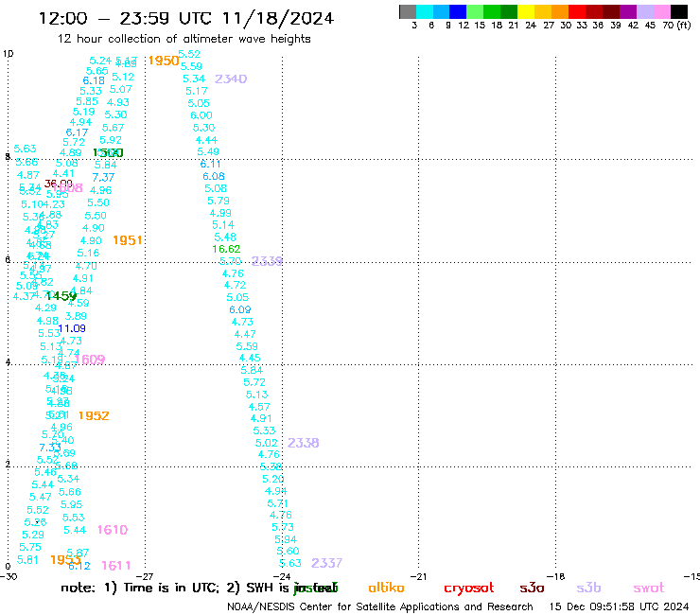Click the pink 'swot' legend label
The width and height of the screenshot is (700, 615).
tap(649, 589)
